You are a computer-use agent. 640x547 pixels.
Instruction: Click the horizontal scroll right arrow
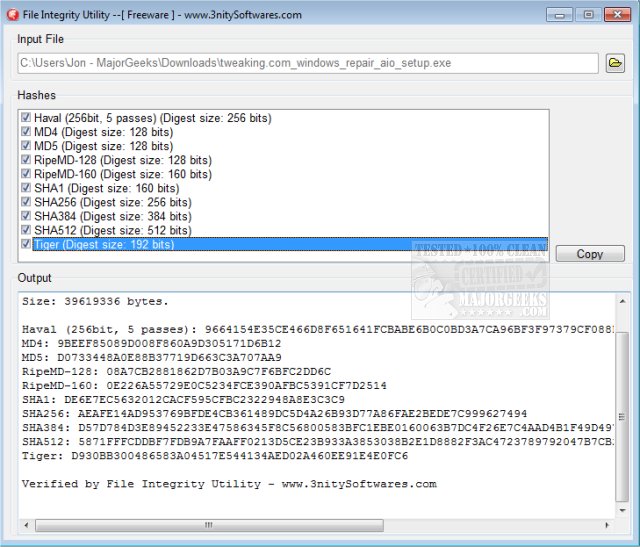pyautogui.click(x=607, y=525)
